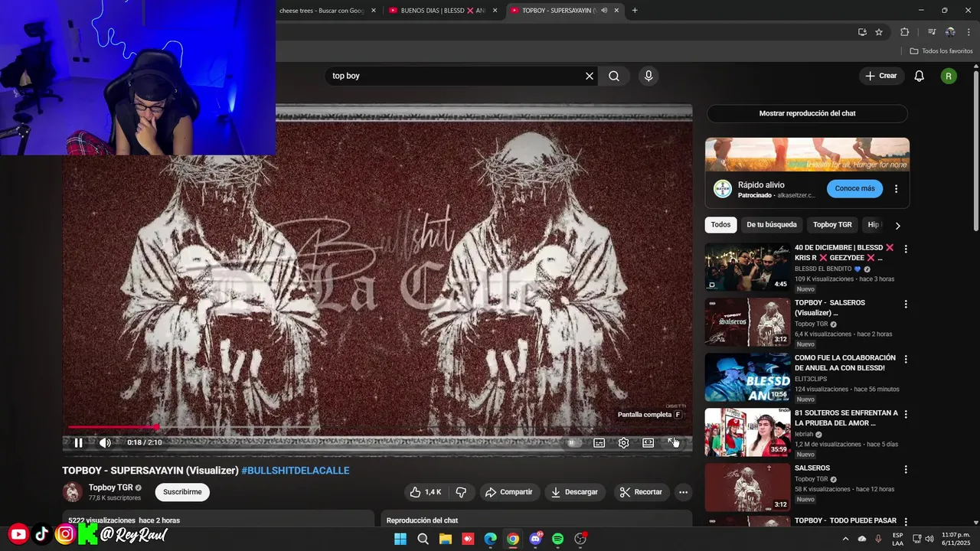Select the 'De tu búsqueda' filter chip
The height and width of the screenshot is (551, 980).
(772, 225)
